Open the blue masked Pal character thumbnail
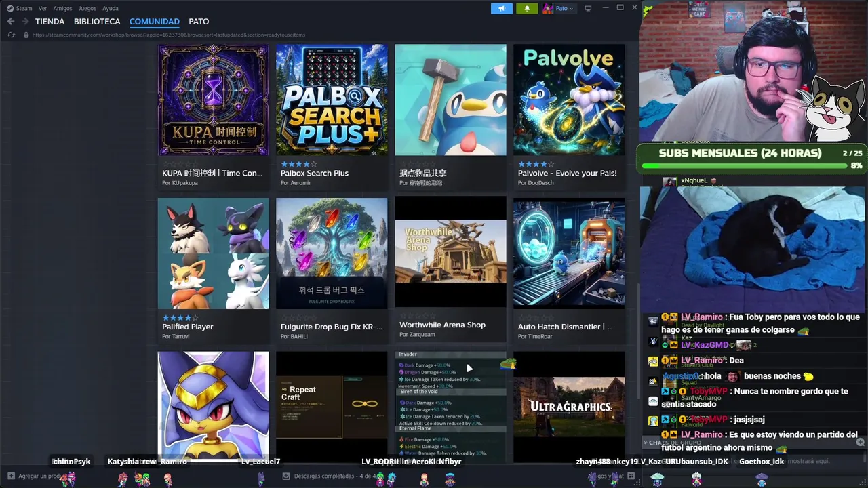Image resolution: width=868 pixels, height=488 pixels. point(214,405)
